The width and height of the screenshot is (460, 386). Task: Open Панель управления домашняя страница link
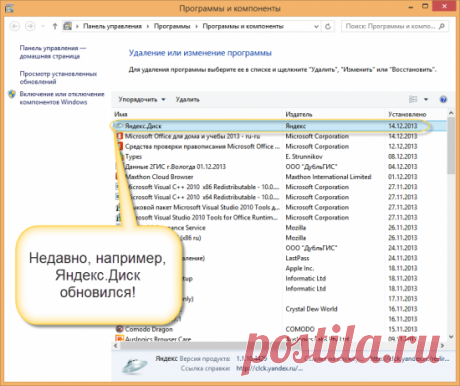[x=53, y=52]
